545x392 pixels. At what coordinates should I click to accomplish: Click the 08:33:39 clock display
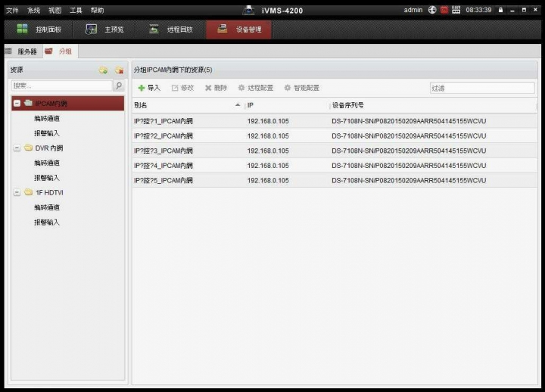pyautogui.click(x=478, y=10)
